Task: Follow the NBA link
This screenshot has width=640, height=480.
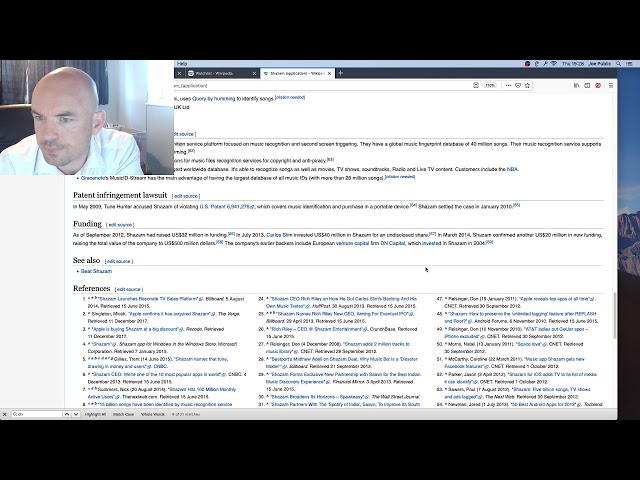Action: coord(512,169)
